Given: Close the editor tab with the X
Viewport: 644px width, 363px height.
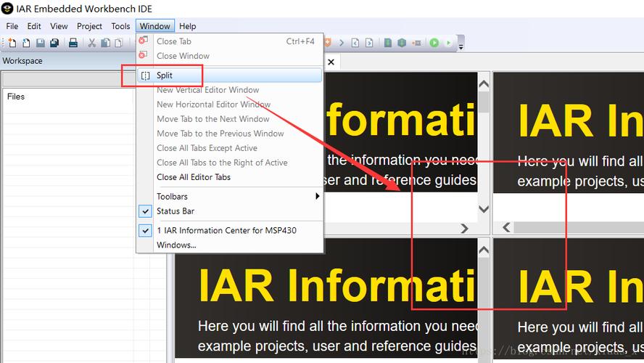Looking at the screenshot, I should (x=331, y=62).
